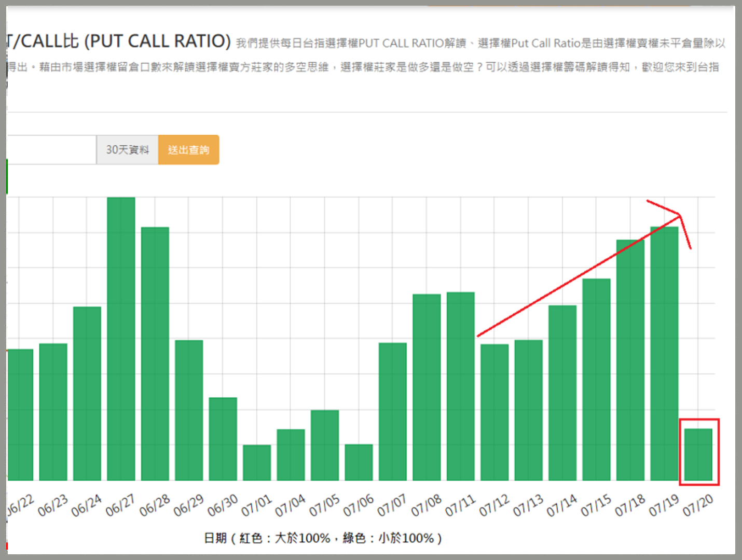Click the 07/11 date axis label
742x560 pixels.
point(460,505)
